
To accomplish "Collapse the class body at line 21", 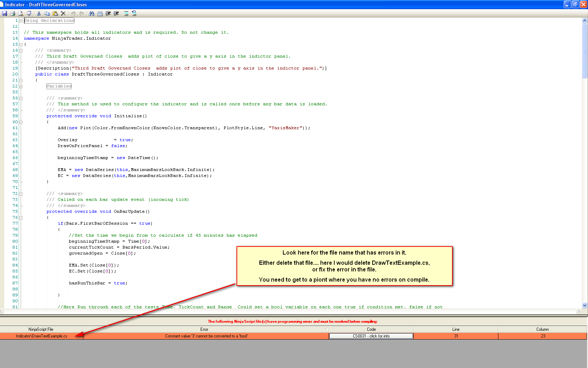I will 21,80.
